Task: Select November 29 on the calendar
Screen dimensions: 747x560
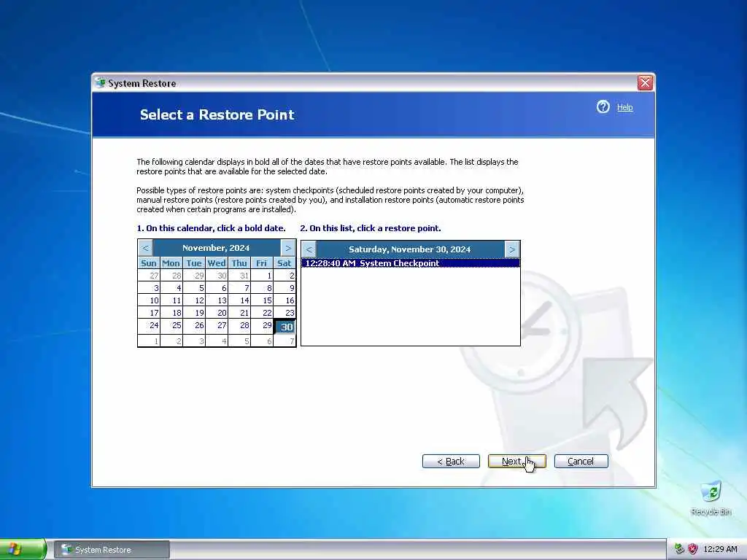Action: click(263, 326)
